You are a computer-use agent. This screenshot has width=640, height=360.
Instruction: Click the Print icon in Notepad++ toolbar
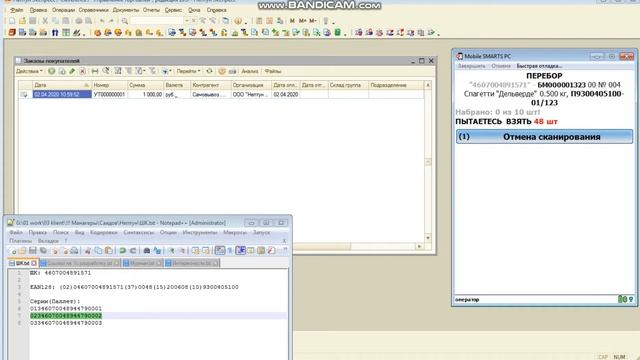click(74, 251)
